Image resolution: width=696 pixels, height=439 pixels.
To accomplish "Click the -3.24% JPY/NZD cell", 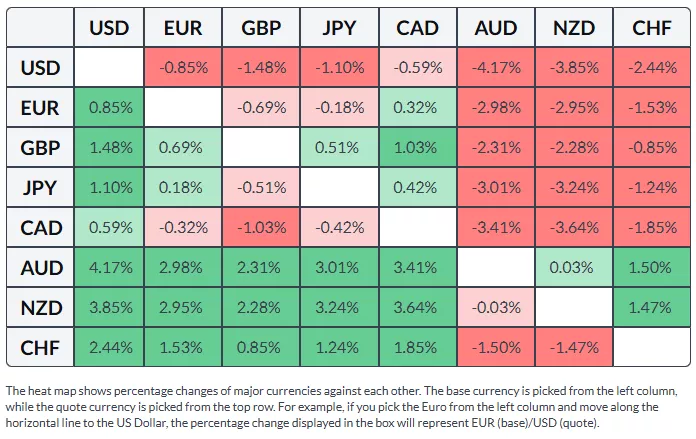I will coord(574,188).
